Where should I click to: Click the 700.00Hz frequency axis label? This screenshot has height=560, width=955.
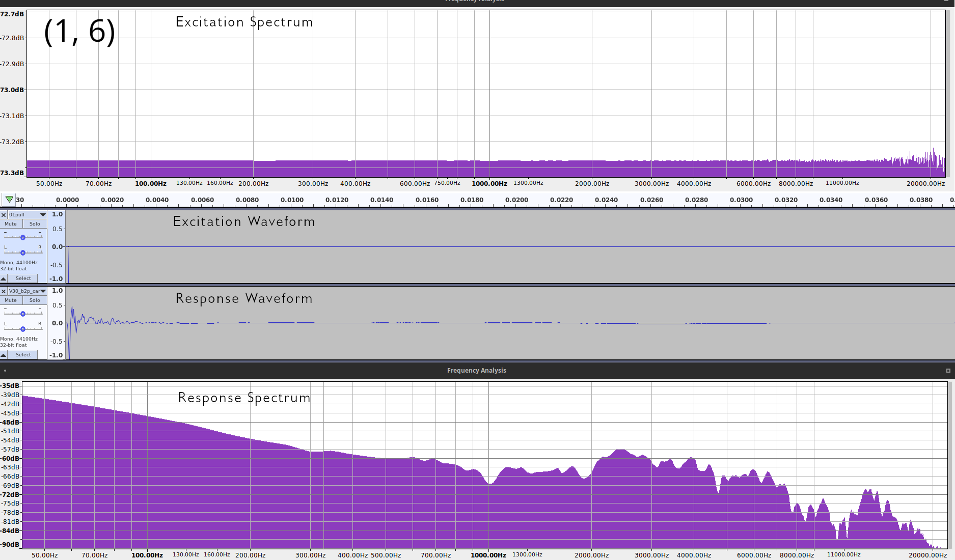(x=436, y=555)
